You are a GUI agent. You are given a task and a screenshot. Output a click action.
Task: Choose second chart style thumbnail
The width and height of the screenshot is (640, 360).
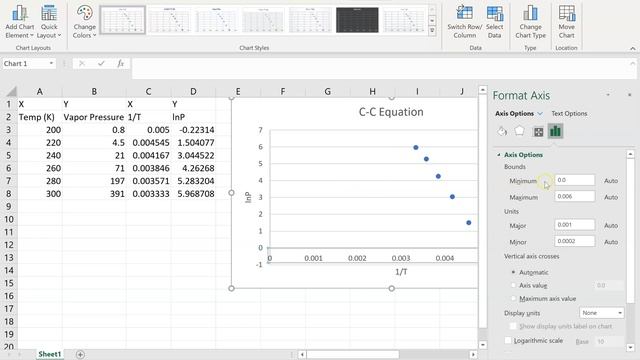coord(169,20)
